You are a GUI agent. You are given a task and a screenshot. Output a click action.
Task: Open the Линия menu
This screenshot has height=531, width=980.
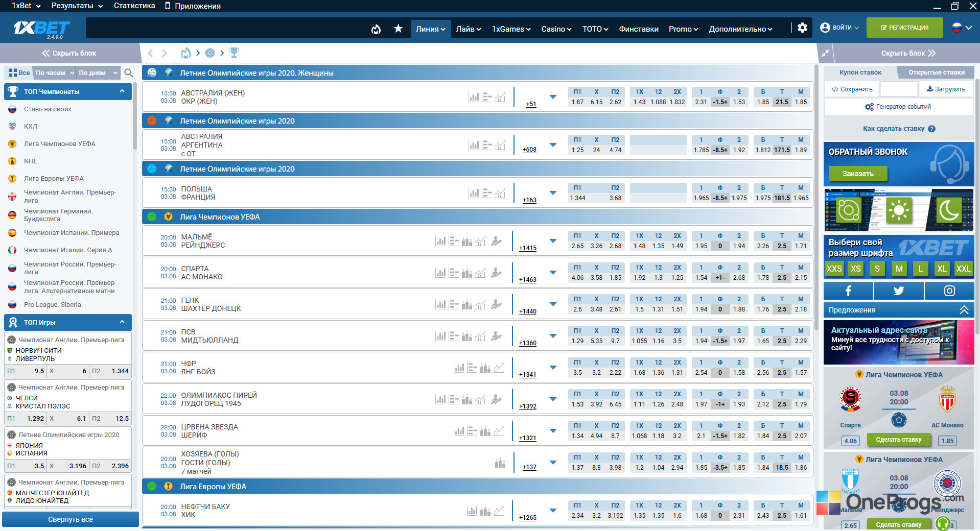pos(430,29)
